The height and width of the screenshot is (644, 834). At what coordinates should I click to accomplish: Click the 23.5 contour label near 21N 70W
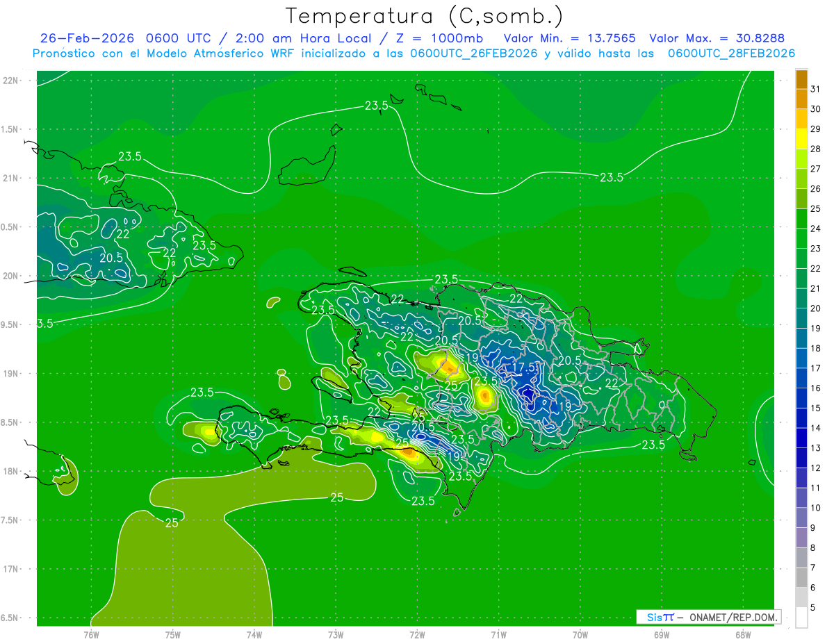pyautogui.click(x=612, y=177)
